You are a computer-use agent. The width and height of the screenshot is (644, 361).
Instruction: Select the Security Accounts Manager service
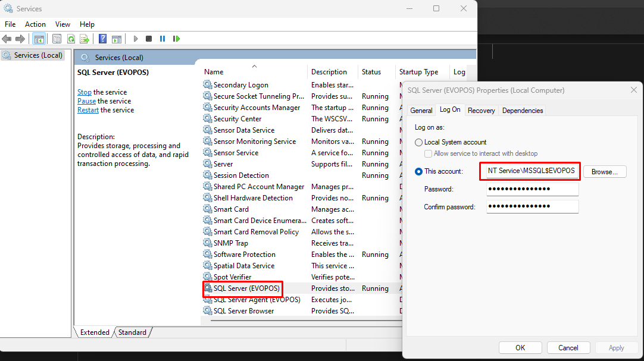(x=302, y=108)
